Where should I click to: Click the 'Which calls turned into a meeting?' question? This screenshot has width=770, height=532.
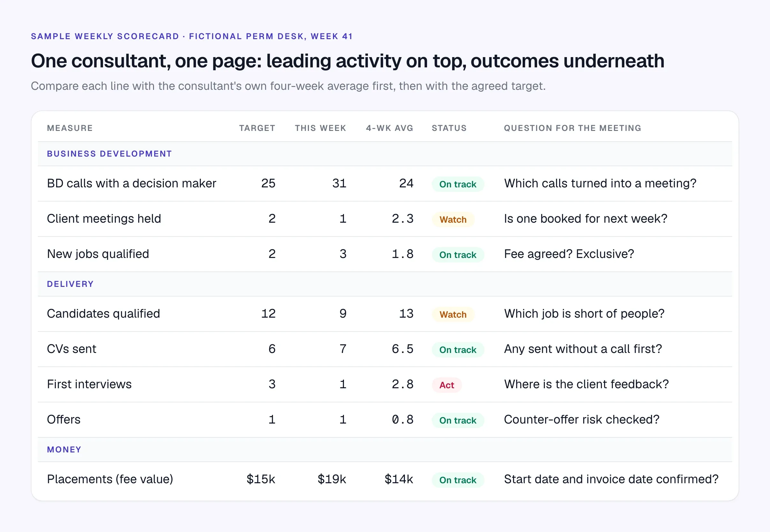click(x=600, y=183)
